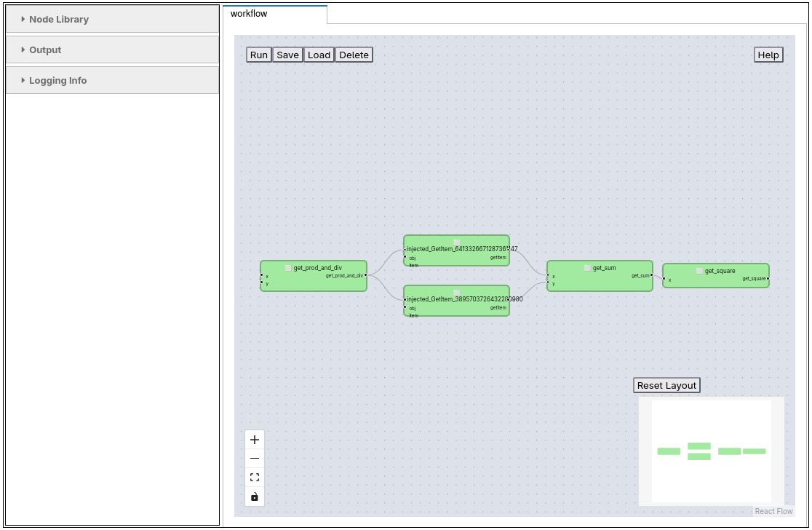This screenshot has height=530, width=812.
Task: Click the edge between get_sum and get_square
Action: (x=658, y=277)
